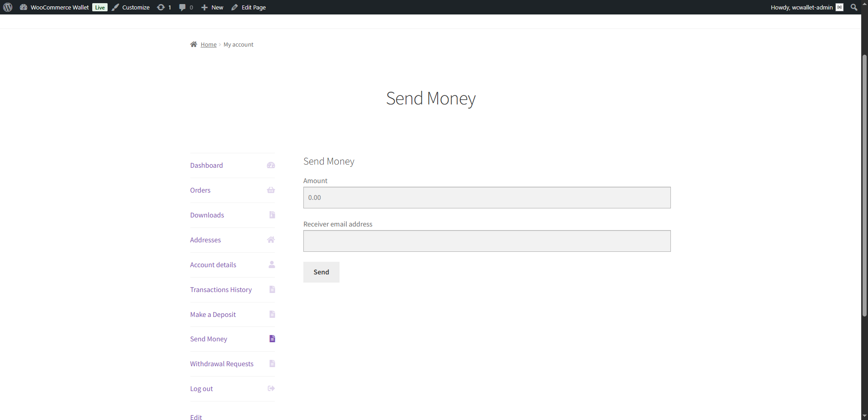
Task: Click the "Receiver email address" label
Action: (x=338, y=224)
